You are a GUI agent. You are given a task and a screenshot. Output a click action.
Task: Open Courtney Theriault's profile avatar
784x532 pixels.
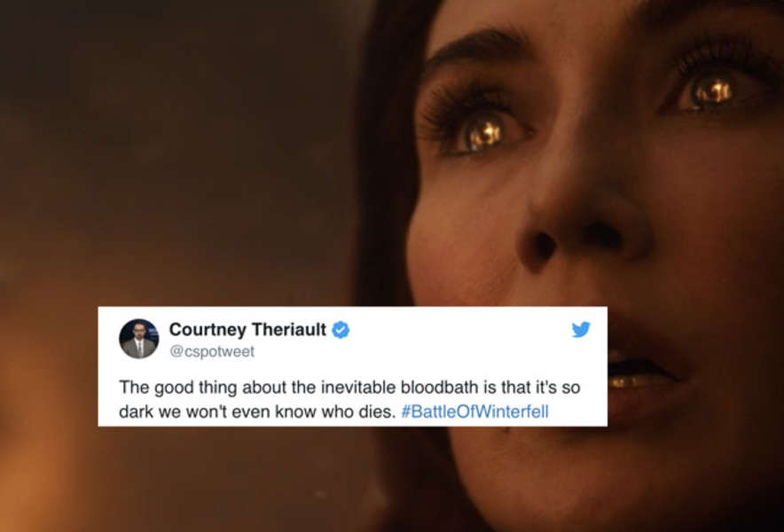[139, 339]
